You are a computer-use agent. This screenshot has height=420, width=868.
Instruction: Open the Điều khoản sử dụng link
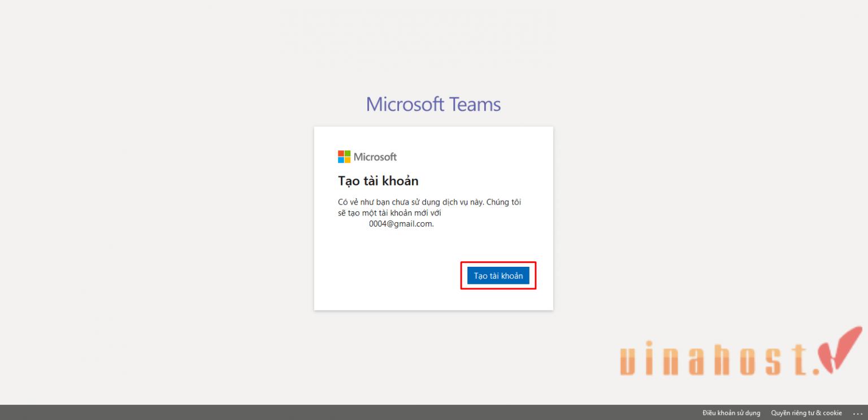(731, 413)
